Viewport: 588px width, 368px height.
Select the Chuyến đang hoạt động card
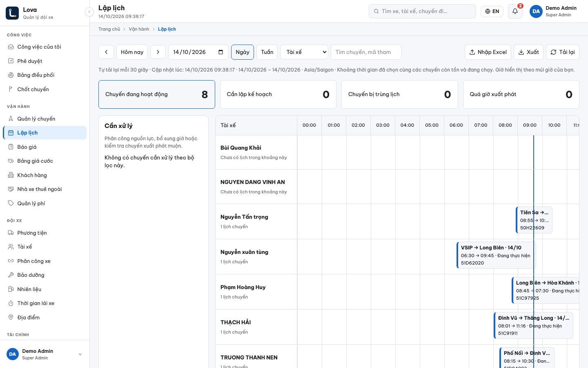(157, 94)
